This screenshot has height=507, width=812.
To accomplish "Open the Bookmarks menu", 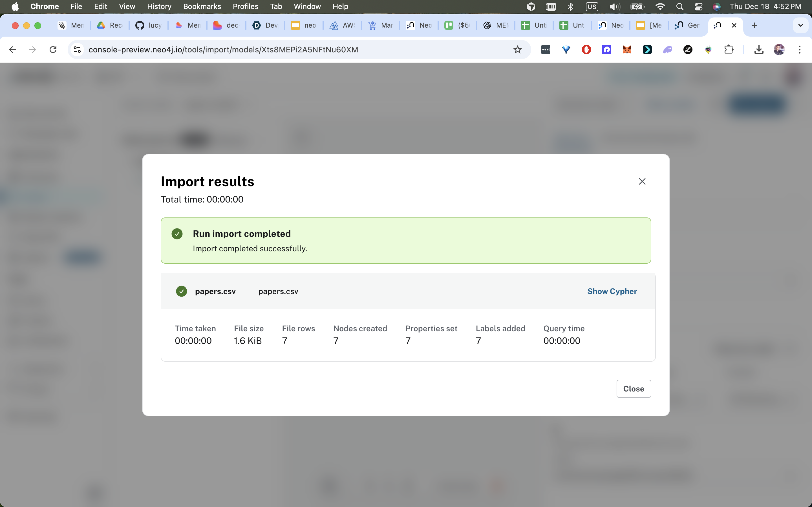I will click(202, 6).
